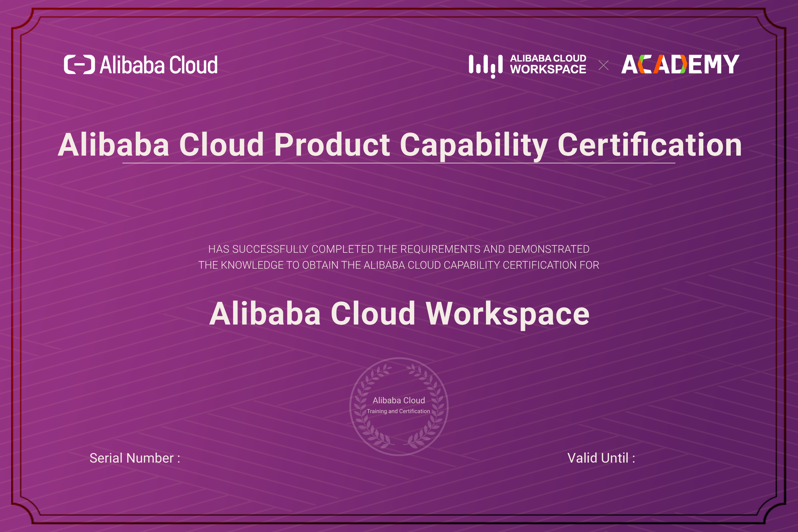Click the cross symbol between the logos
Screen dimensions: 798x532
[x=603, y=65]
